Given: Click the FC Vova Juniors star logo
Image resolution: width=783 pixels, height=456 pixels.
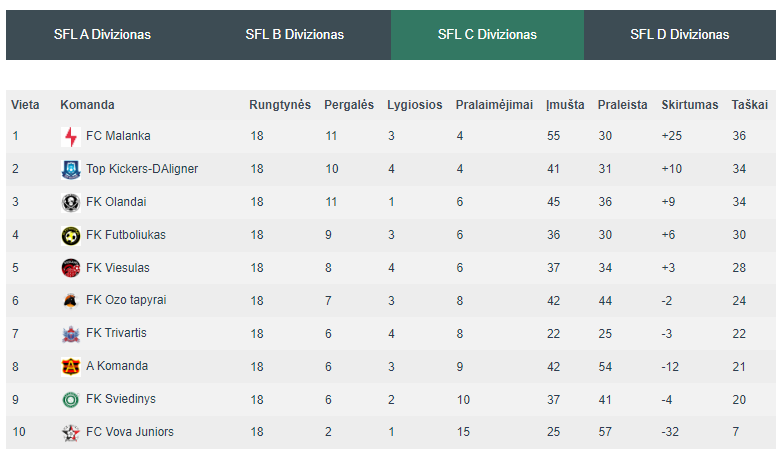Looking at the screenshot, I should (x=70, y=433).
